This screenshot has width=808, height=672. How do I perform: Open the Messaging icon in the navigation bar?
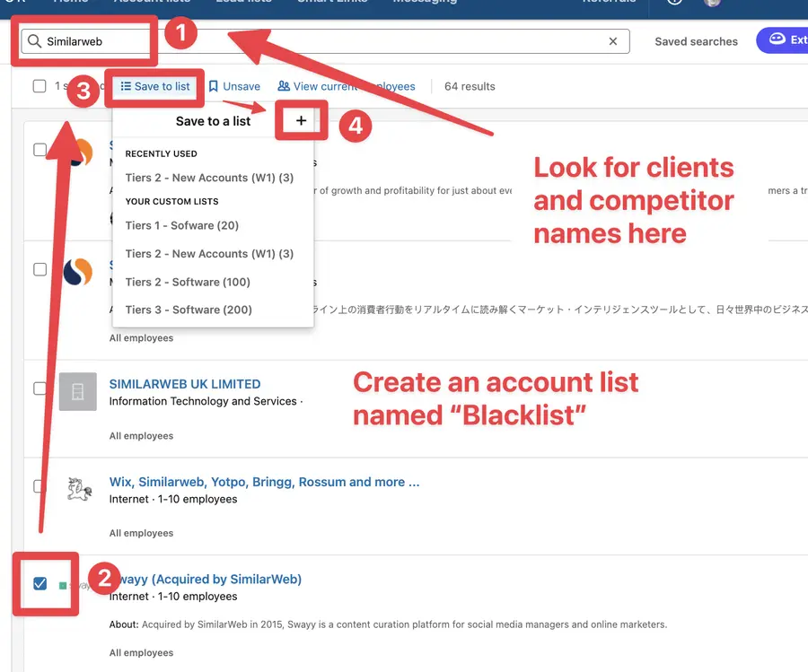(425, 3)
